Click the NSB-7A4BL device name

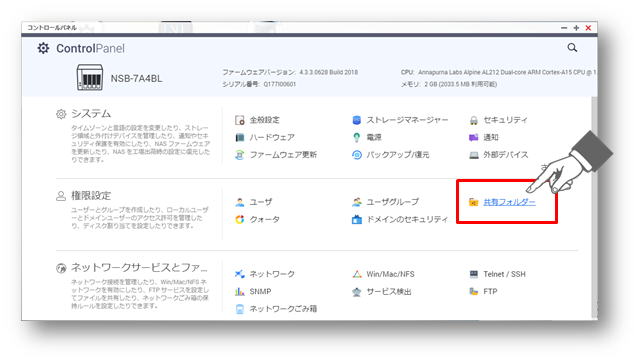(136, 78)
